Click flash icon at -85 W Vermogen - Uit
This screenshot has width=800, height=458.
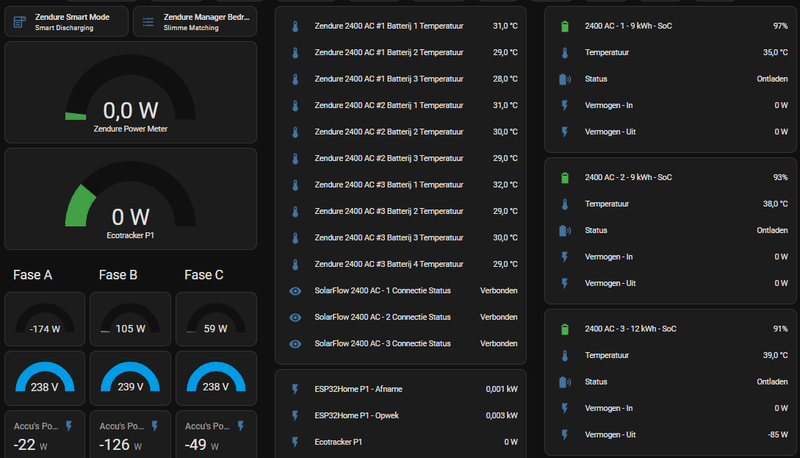click(x=565, y=435)
